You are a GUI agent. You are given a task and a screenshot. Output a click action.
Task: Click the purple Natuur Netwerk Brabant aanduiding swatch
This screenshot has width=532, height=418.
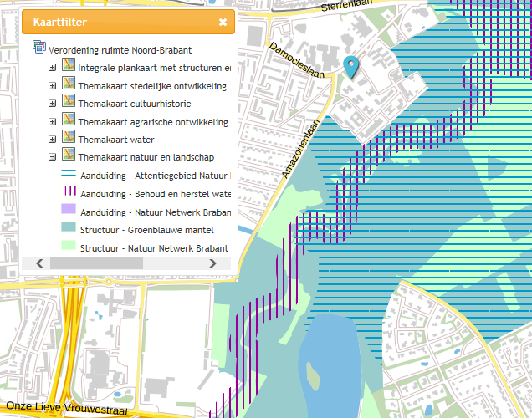click(x=69, y=211)
